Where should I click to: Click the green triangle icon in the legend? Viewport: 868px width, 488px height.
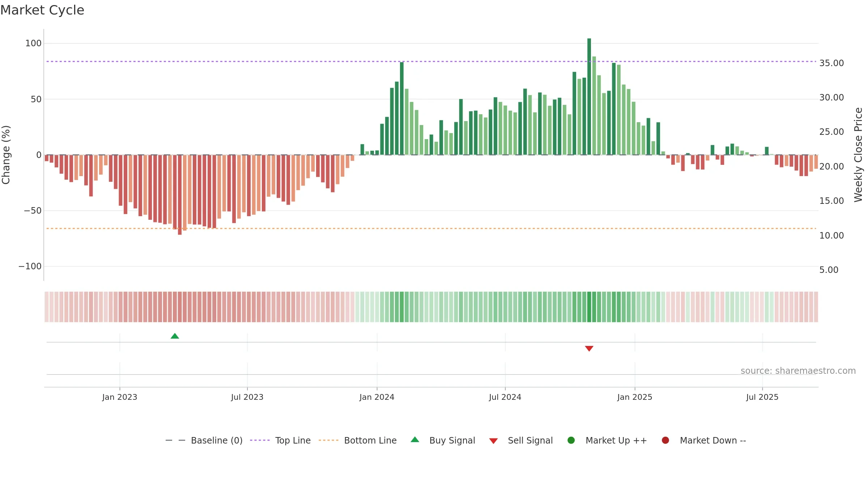[x=415, y=440]
